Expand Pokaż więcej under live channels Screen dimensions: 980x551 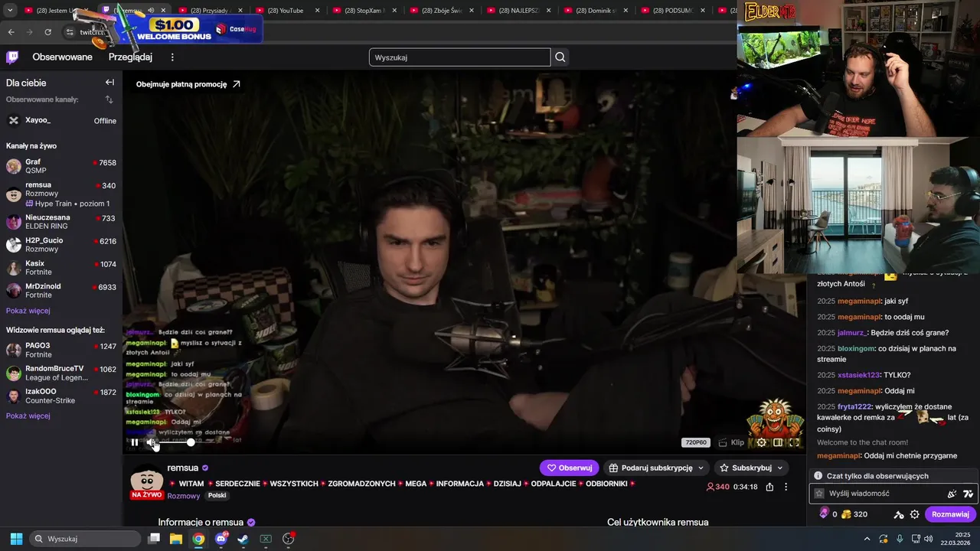(x=28, y=311)
